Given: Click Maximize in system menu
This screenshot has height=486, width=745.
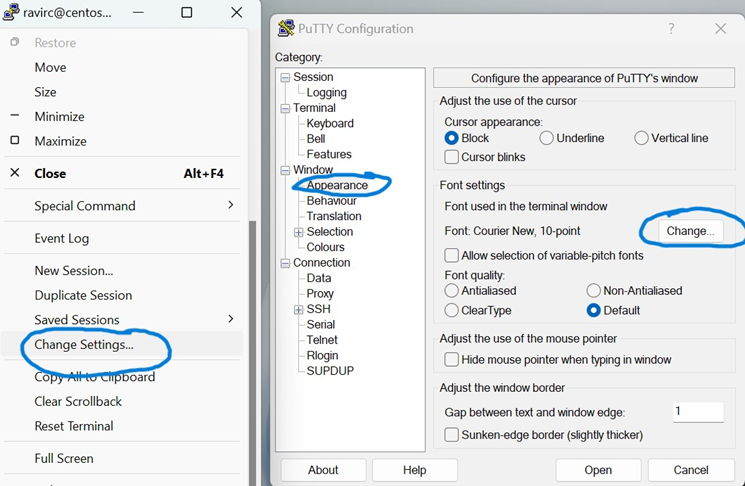Looking at the screenshot, I should click(123, 141).
